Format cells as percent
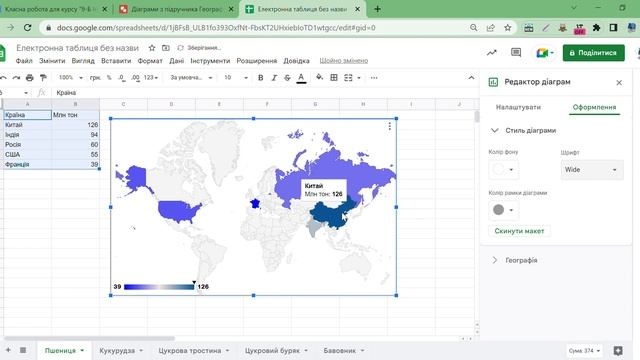The width and height of the screenshot is (640, 360). pos(109,78)
